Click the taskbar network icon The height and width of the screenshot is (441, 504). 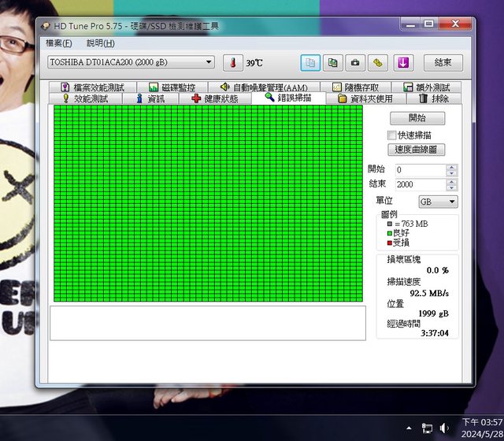coord(427,428)
